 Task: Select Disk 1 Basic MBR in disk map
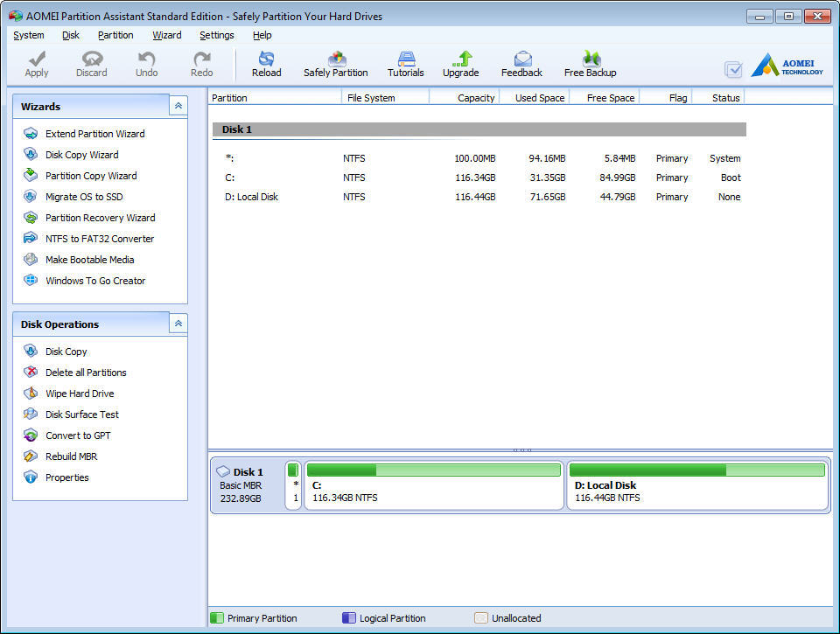(247, 484)
